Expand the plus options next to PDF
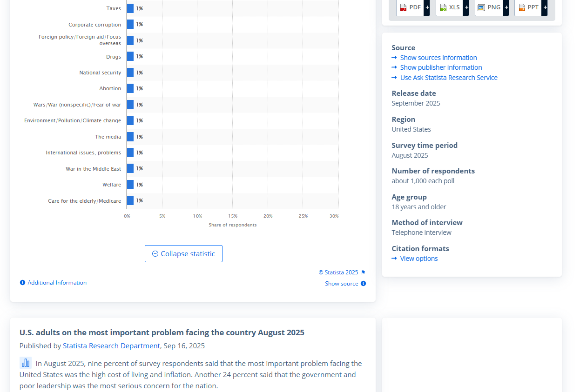This screenshot has height=392, width=580. tap(427, 7)
